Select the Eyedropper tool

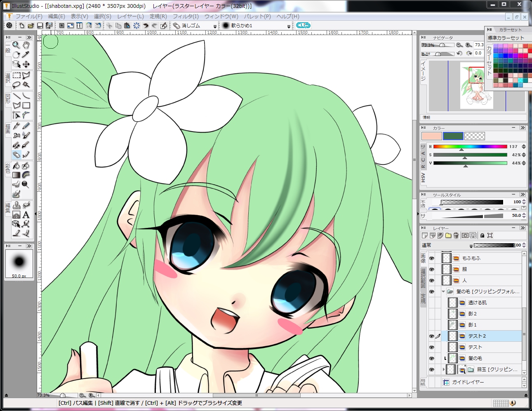pyautogui.click(x=26, y=55)
